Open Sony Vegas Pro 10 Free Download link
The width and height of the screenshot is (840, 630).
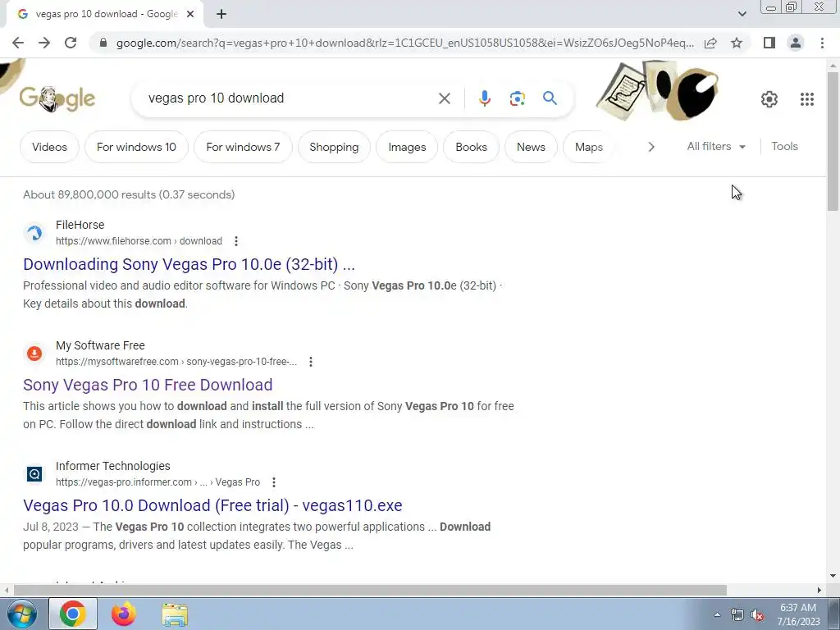tap(148, 385)
